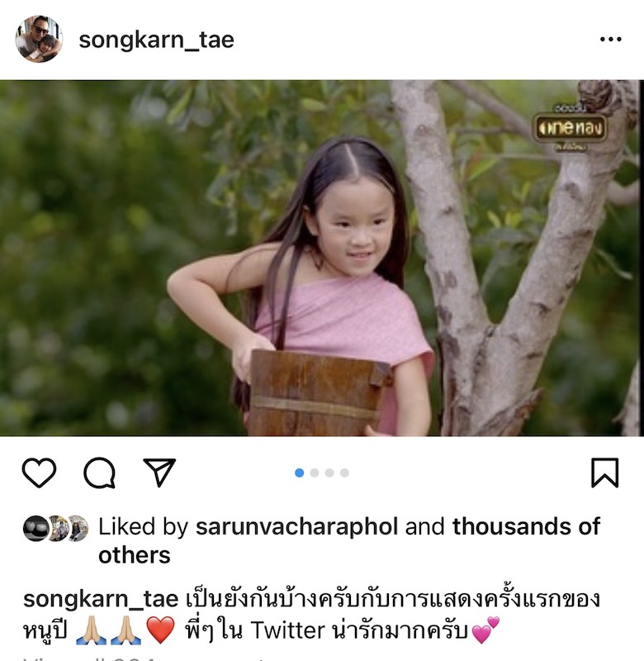Select first carousel page dot
Viewport: 644px width, 661px height.
coord(300,473)
